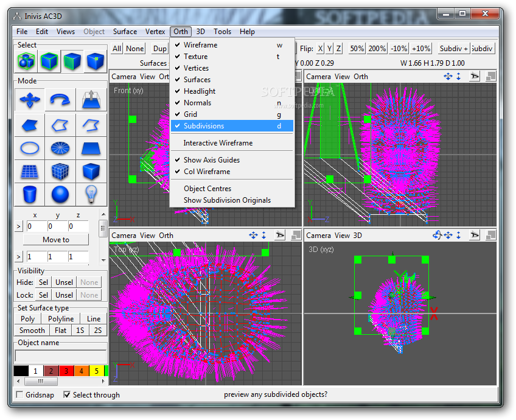Open Camera menu in Front viewport
Viewport: 516px width, 420px height.
124,77
